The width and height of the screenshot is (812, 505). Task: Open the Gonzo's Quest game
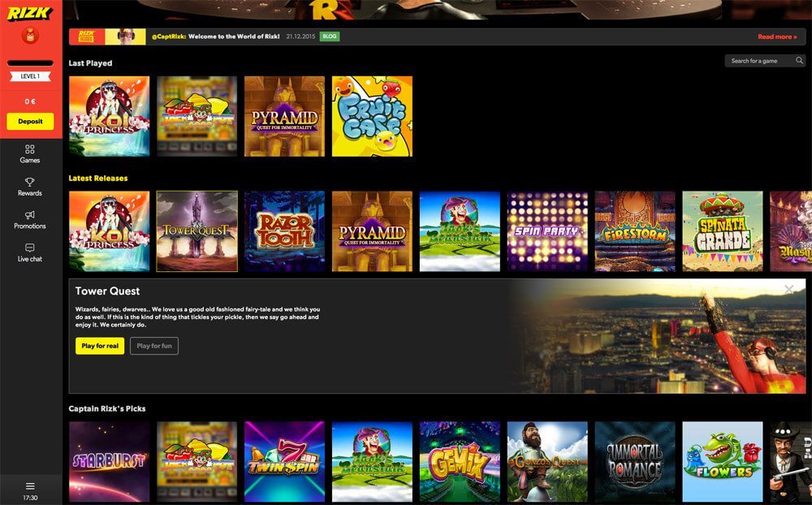coord(547,461)
